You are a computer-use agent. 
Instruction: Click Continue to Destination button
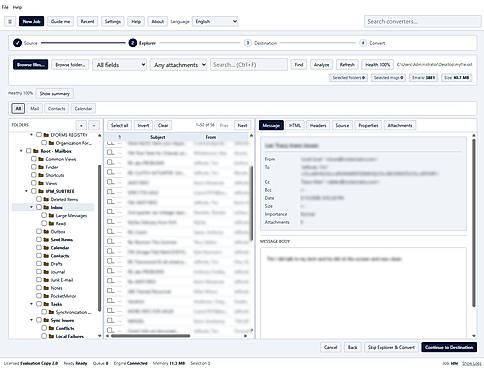449,347
